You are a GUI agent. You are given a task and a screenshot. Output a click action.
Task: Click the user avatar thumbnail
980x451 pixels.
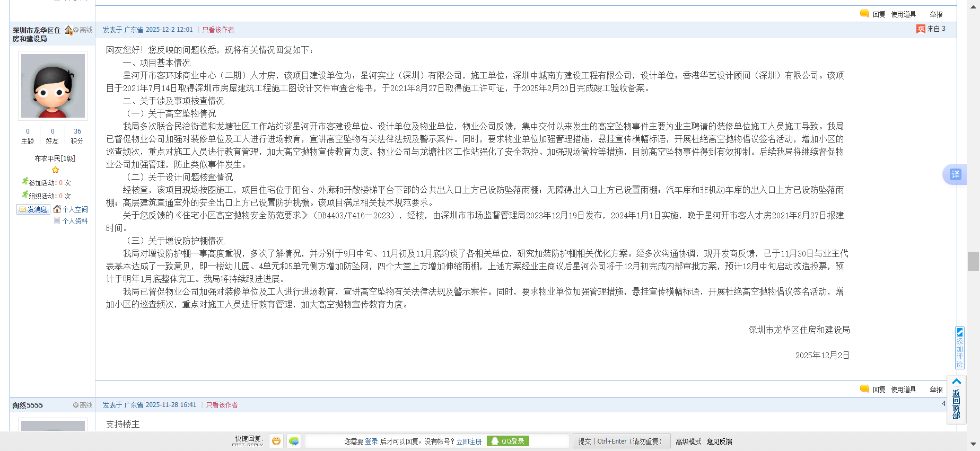pyautogui.click(x=53, y=86)
